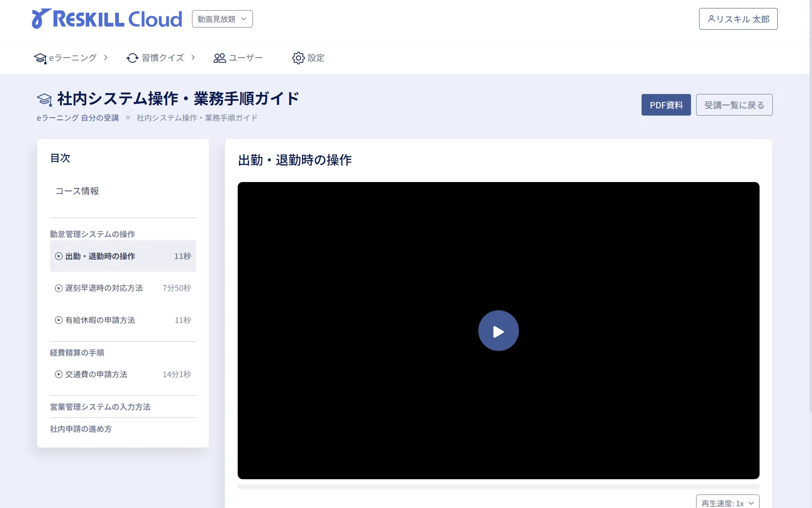Open the 再生速度: 1x dropdown
This screenshot has height=508, width=812.
(728, 502)
